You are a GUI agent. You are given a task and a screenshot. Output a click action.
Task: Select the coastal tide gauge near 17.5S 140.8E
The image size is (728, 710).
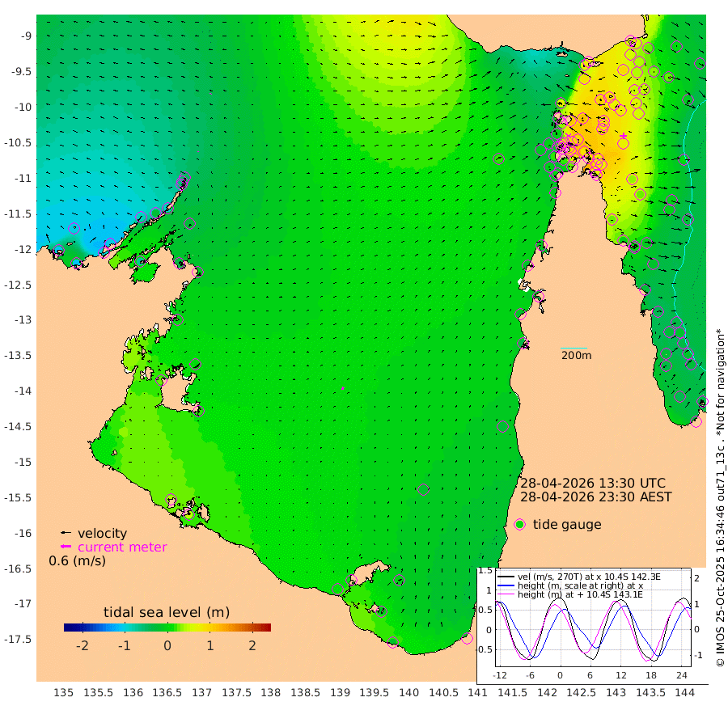tap(467, 639)
